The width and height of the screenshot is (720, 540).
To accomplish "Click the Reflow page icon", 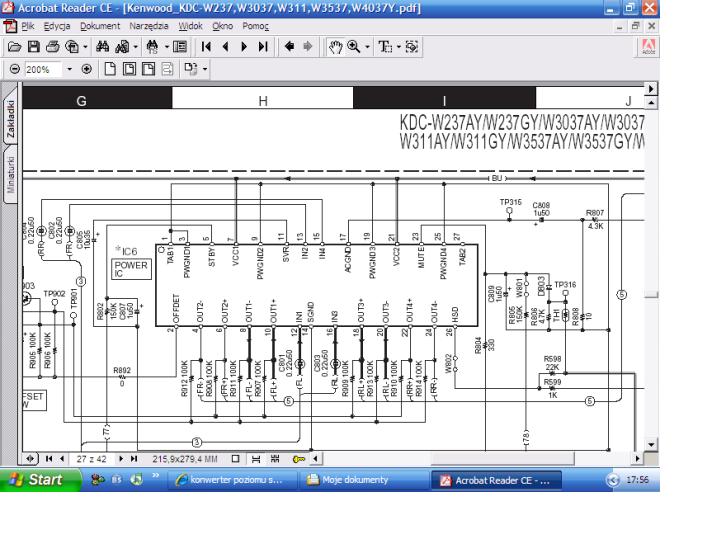I will pos(168,69).
